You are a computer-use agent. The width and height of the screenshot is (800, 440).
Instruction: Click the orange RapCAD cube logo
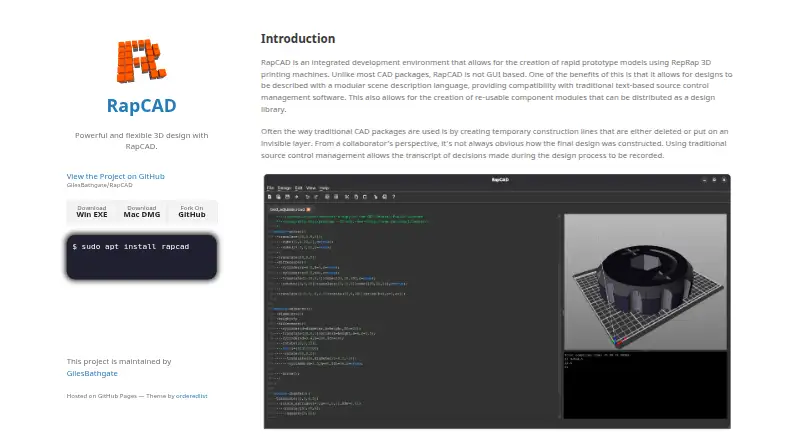coord(141,61)
